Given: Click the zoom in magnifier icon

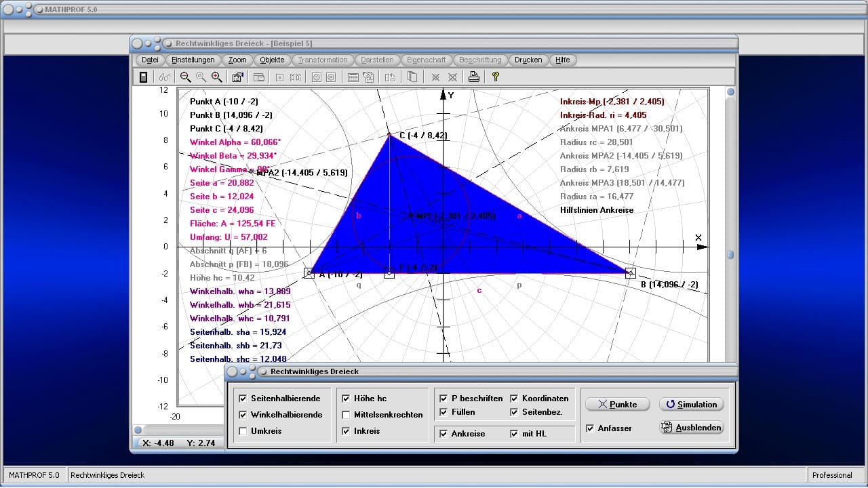Looking at the screenshot, I should (x=216, y=77).
